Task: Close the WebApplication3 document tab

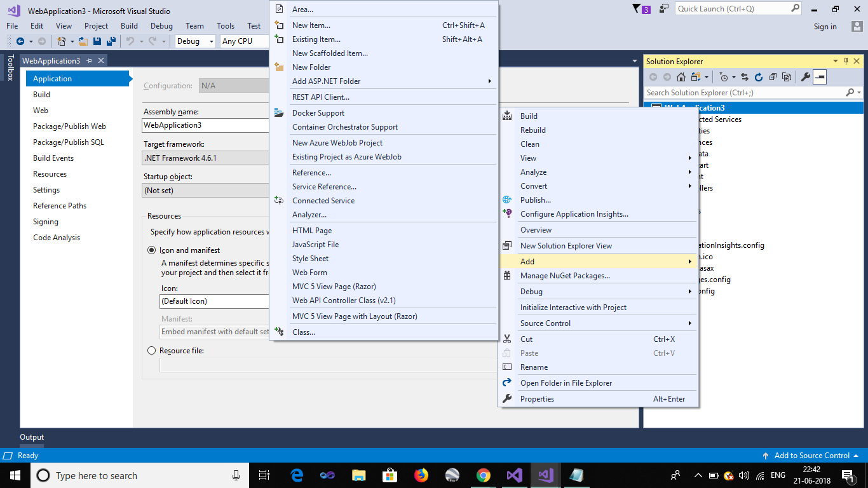Action: pyautogui.click(x=100, y=61)
